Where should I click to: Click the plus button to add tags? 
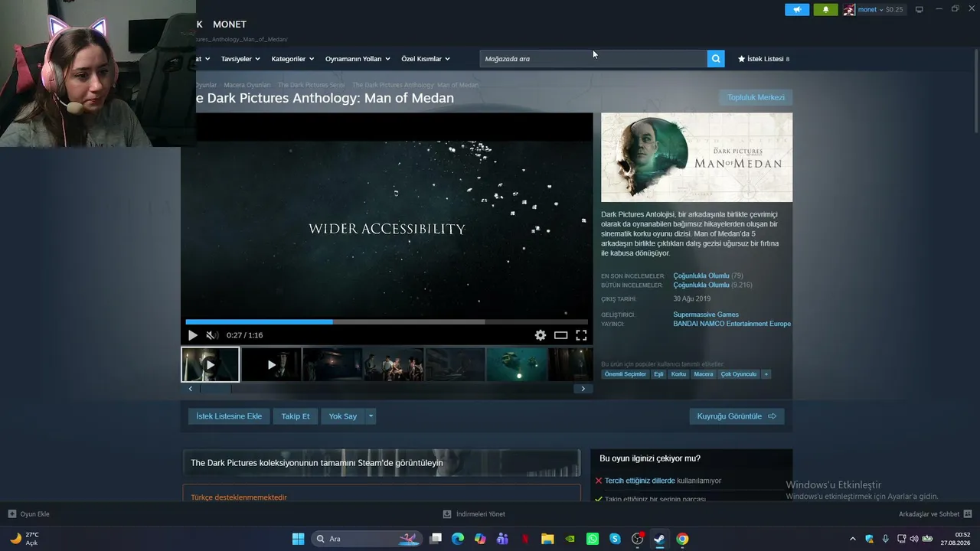click(x=766, y=374)
